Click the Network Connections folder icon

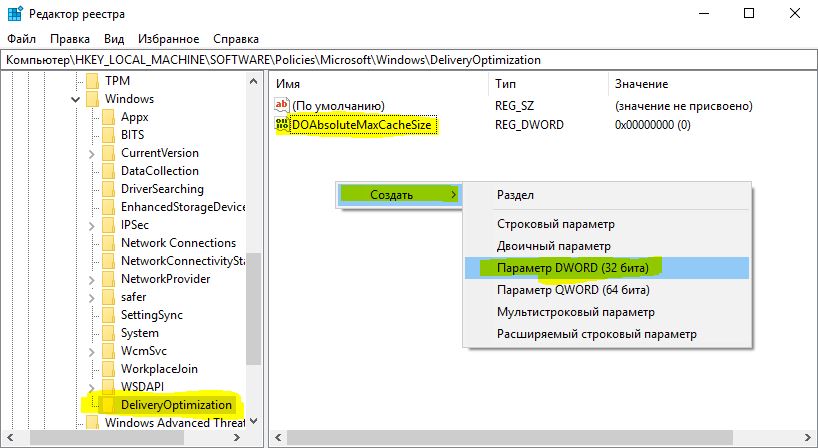pyautogui.click(x=109, y=243)
